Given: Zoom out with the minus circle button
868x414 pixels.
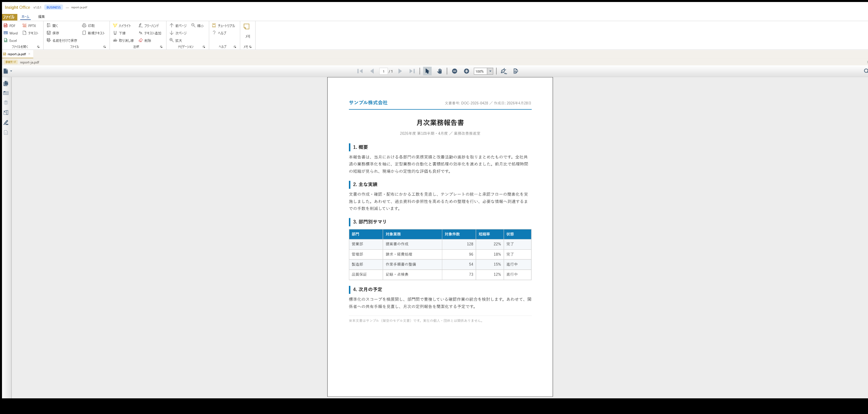Looking at the screenshot, I should click(454, 71).
